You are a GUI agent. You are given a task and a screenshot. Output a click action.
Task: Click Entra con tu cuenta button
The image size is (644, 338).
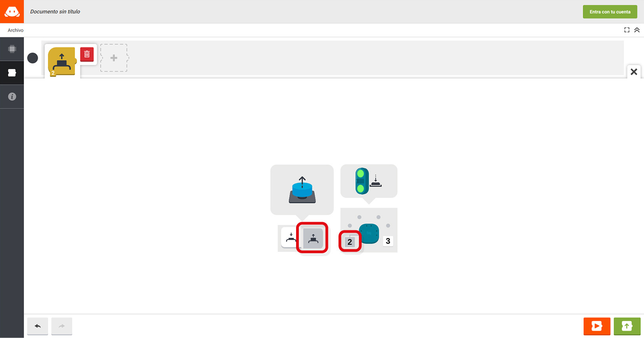pos(610,12)
